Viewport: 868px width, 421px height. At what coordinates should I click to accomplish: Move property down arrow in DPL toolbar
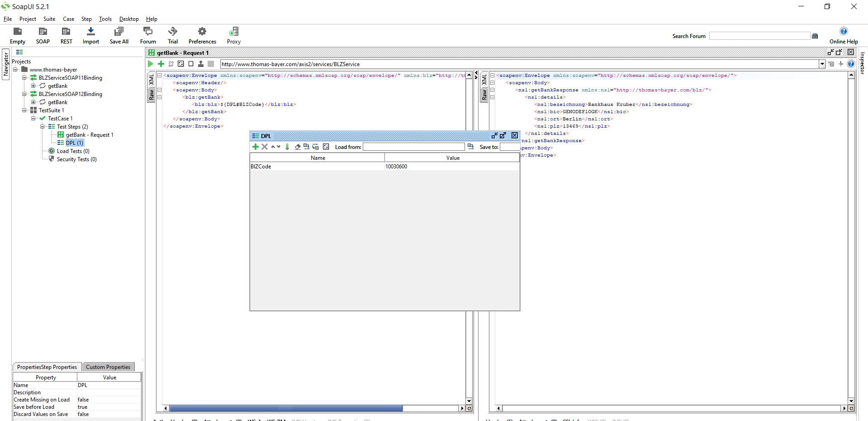tap(279, 147)
